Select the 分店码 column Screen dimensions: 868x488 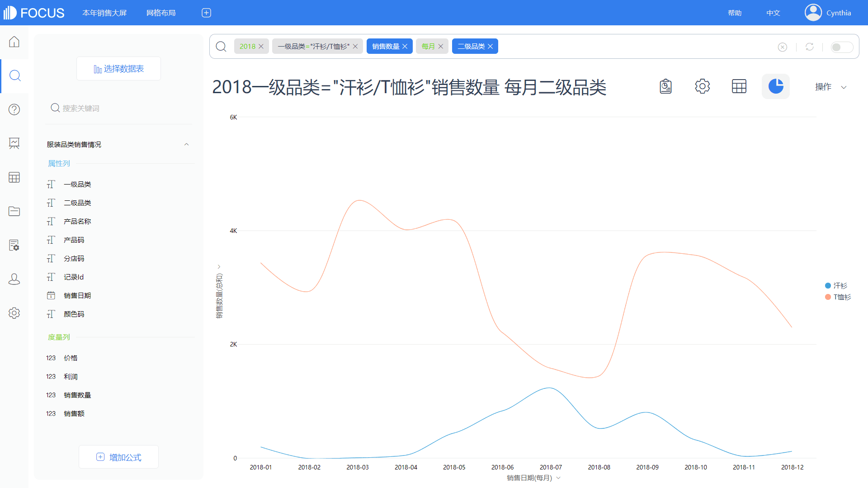(74, 258)
